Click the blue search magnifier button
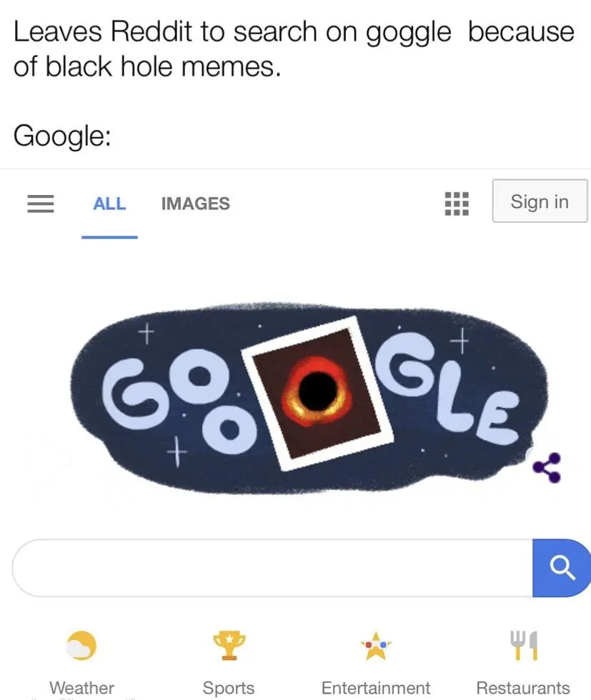Viewport: 591px width, 700px height. pyautogui.click(x=561, y=568)
